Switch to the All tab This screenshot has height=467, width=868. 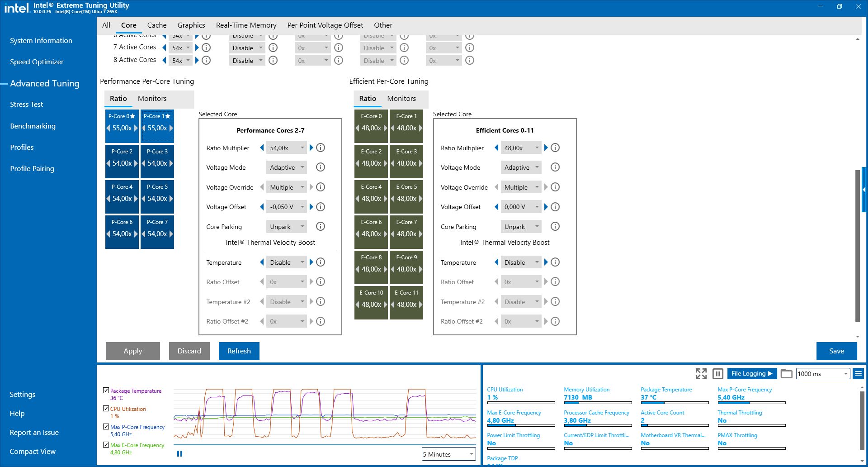tap(106, 25)
